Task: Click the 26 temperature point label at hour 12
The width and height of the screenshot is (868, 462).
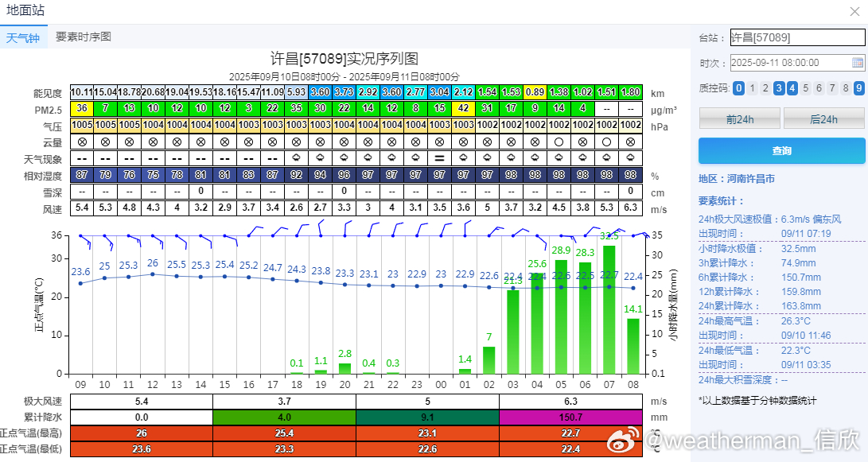Action: 153,263
